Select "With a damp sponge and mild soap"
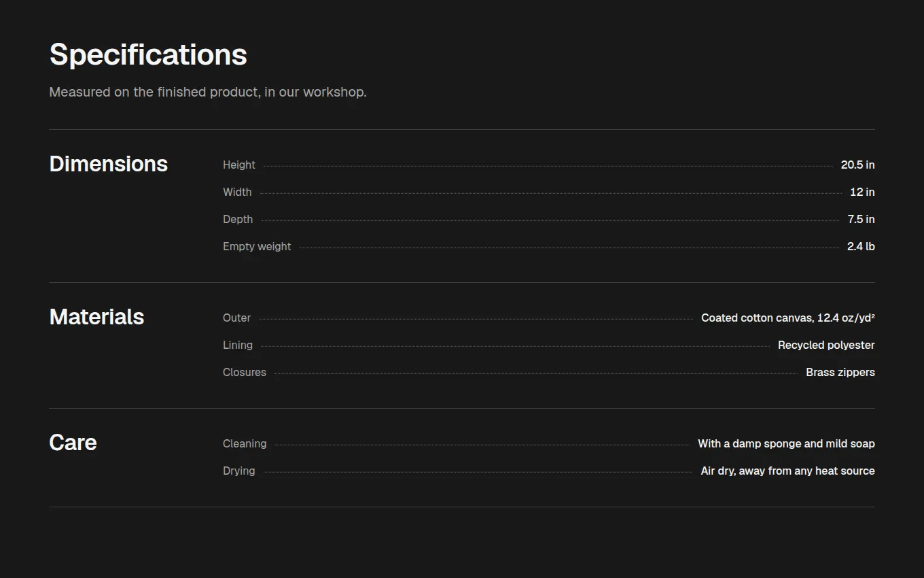This screenshot has width=924, height=578. tap(786, 443)
